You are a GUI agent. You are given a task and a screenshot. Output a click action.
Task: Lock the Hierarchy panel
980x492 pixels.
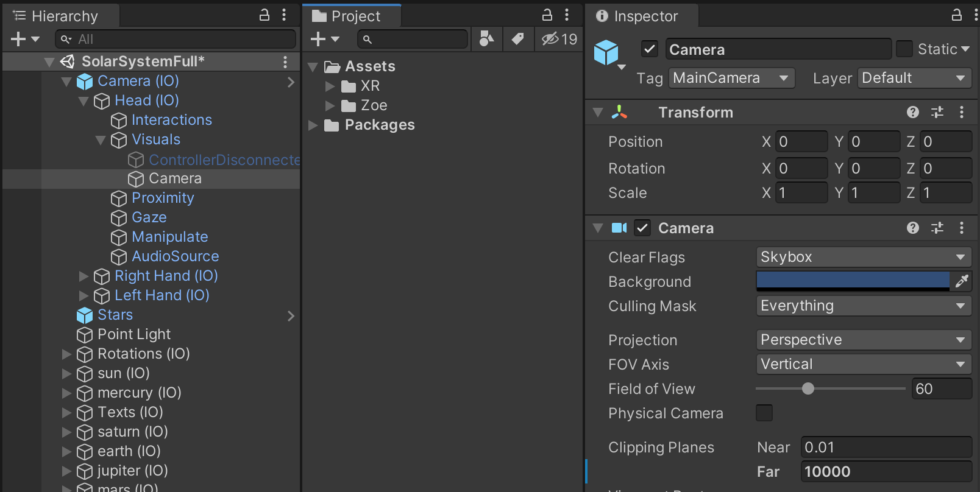click(265, 15)
